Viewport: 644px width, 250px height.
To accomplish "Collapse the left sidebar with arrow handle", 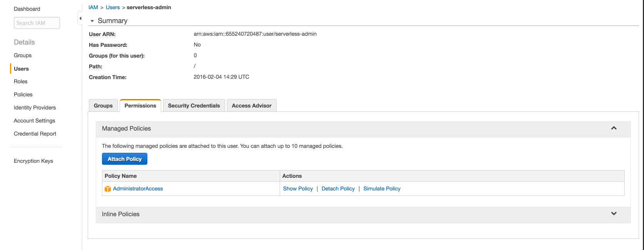I will (80, 18).
